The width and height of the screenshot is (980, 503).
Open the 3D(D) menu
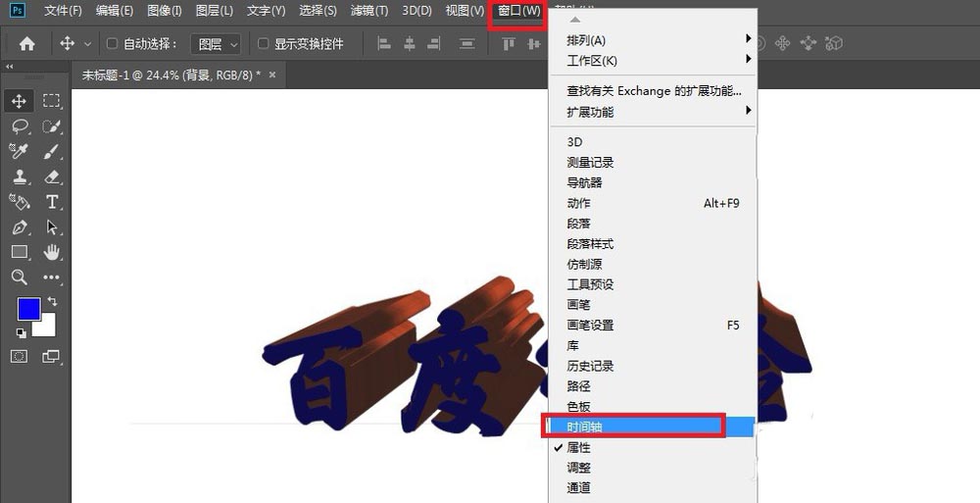tap(416, 11)
